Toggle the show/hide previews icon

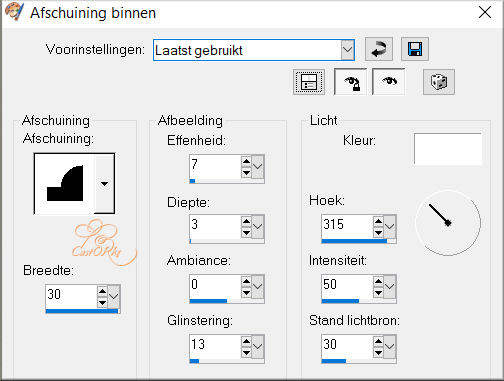(309, 82)
